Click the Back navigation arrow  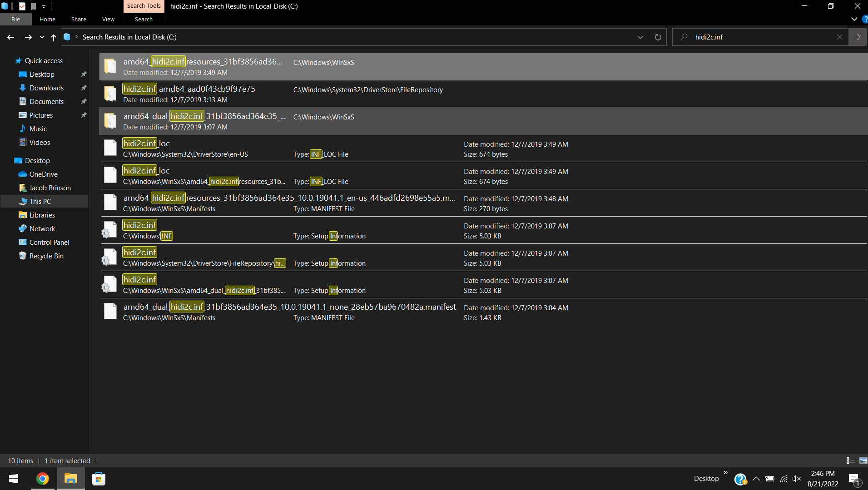(x=11, y=37)
